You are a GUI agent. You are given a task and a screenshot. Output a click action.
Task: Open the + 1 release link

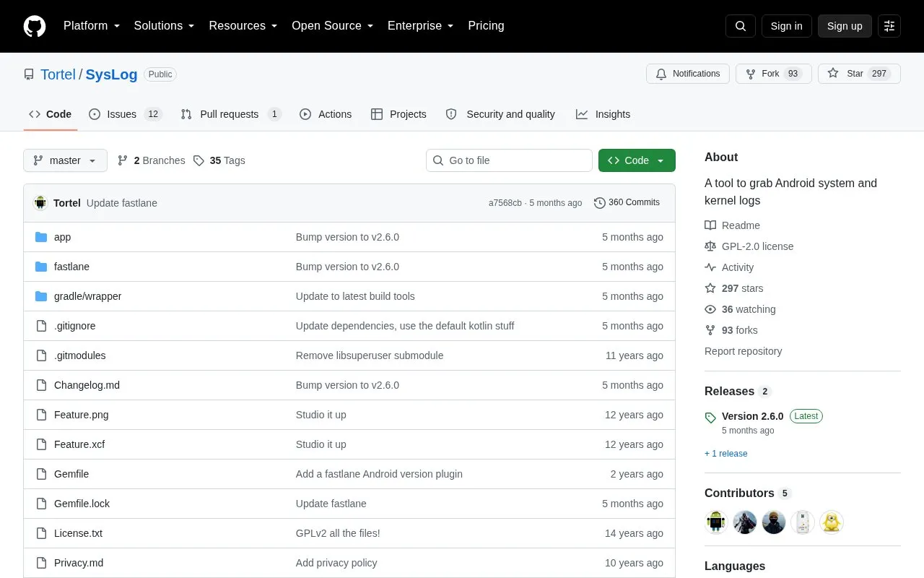click(x=726, y=454)
